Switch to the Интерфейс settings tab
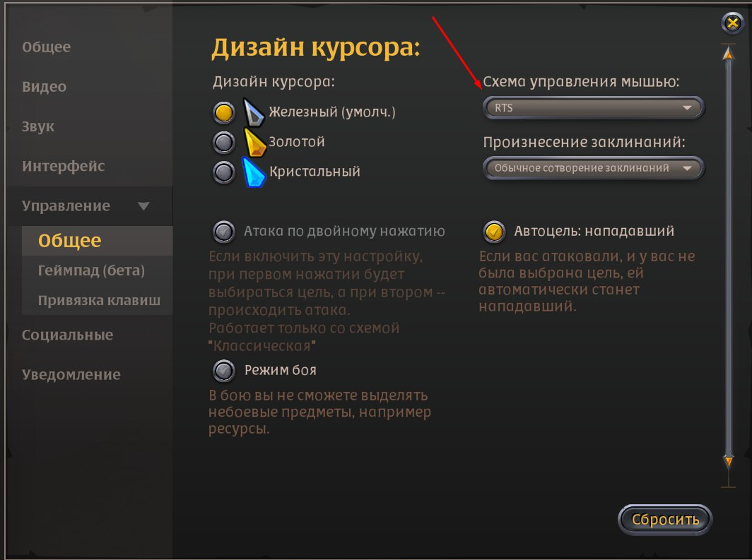752x560 pixels. coord(64,166)
